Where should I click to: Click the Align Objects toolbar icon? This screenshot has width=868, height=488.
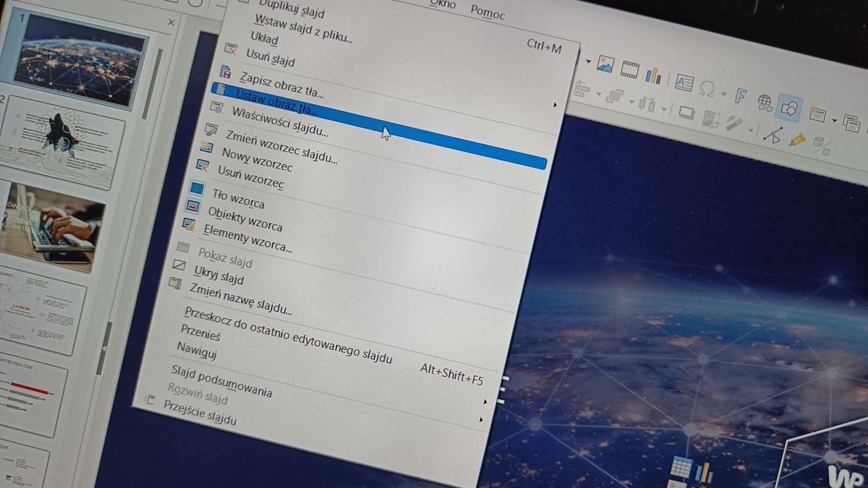(582, 89)
